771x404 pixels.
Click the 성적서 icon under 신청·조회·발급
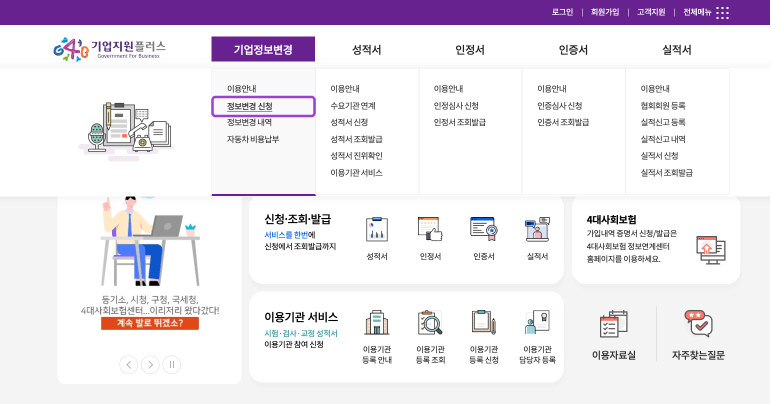377,231
